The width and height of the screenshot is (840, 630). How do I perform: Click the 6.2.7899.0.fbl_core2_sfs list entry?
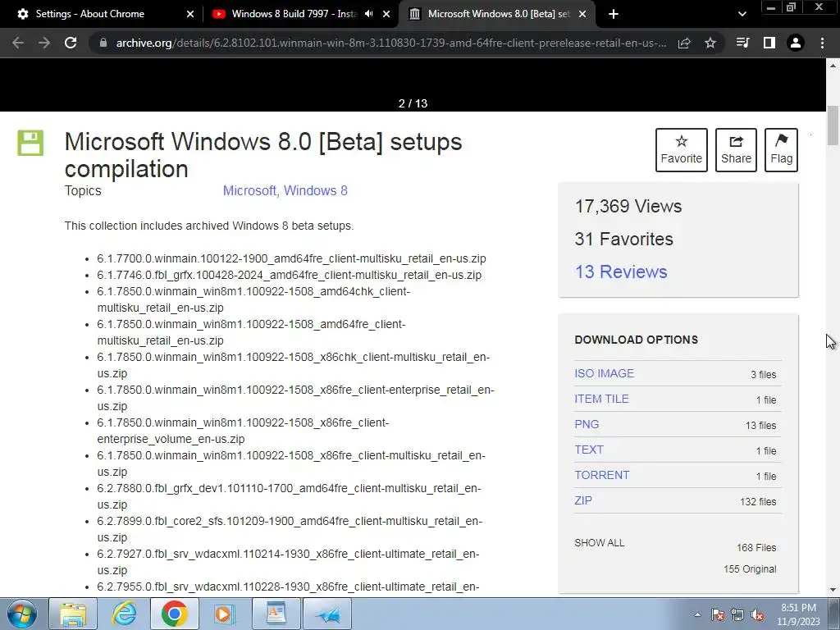(290, 529)
